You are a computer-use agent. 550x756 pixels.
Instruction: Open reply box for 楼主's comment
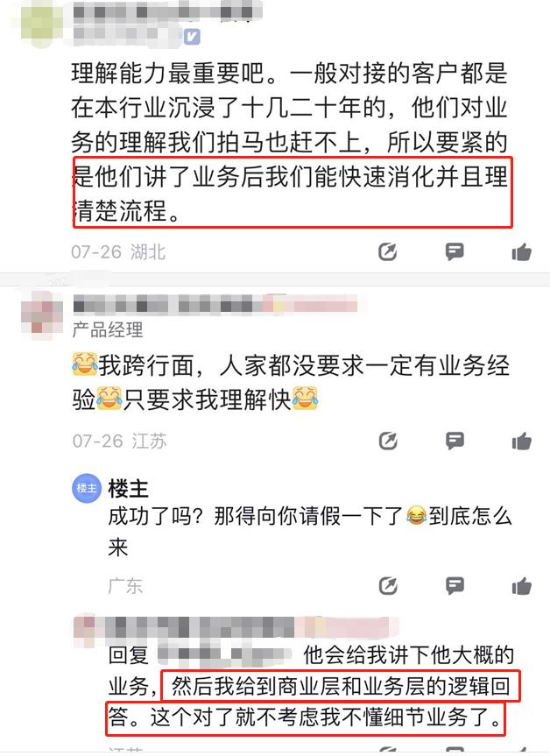pos(455,586)
